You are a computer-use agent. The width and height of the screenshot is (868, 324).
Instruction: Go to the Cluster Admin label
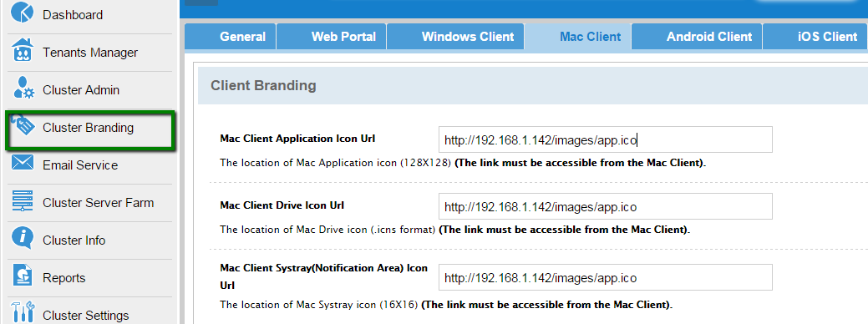pos(81,90)
